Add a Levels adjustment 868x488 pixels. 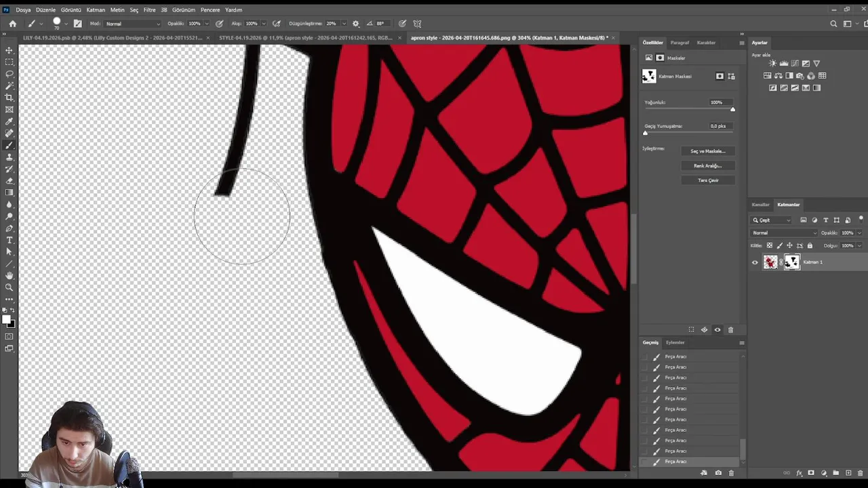[x=783, y=63]
